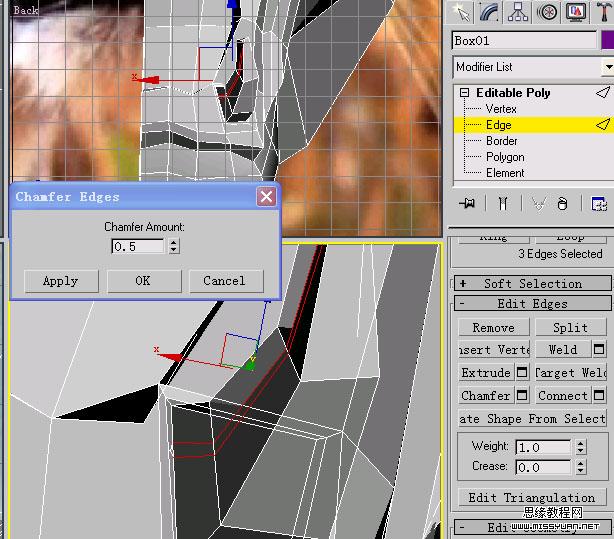Open Configure Modifier Sets icon
614x539 pixels.
(599, 204)
